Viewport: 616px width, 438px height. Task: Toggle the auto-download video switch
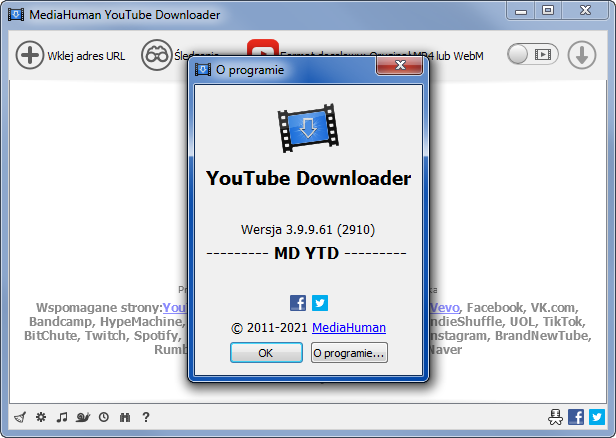[533, 54]
